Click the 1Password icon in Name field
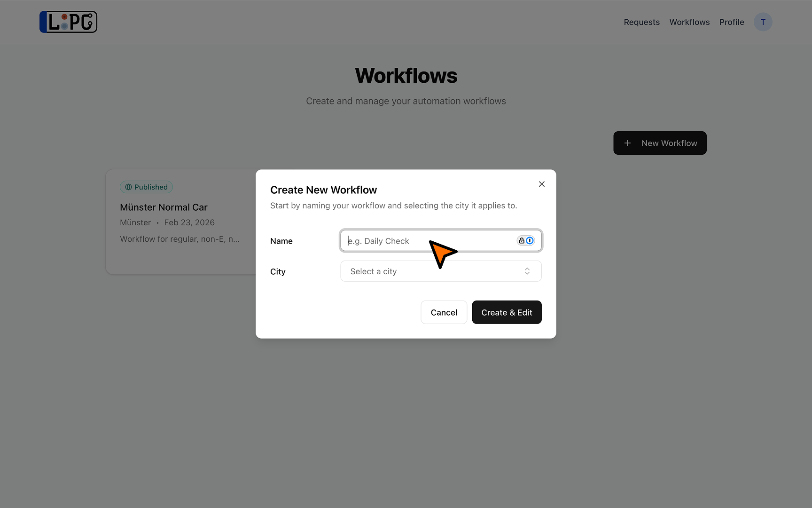 click(530, 241)
